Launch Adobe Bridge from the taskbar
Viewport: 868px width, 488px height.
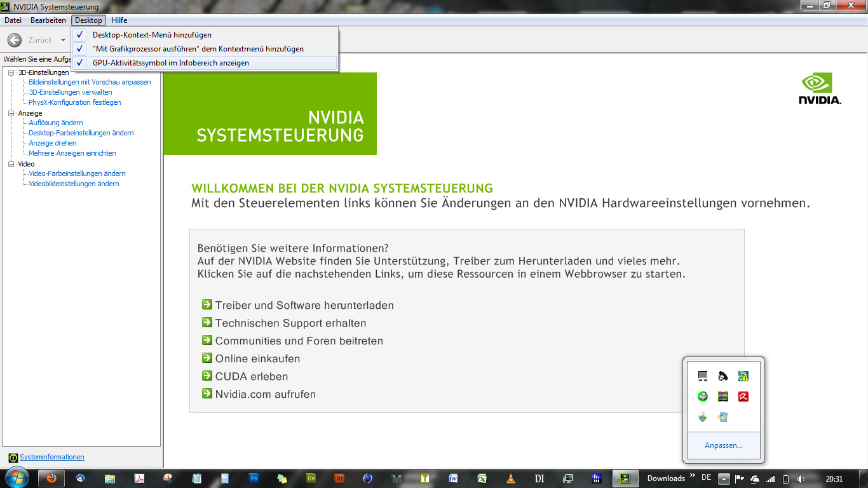[340, 478]
